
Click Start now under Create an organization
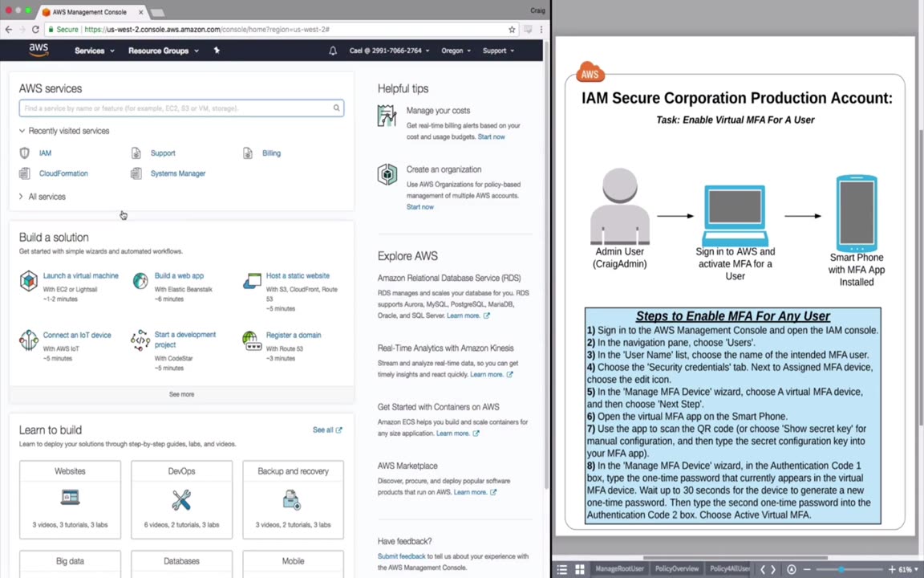[420, 207]
